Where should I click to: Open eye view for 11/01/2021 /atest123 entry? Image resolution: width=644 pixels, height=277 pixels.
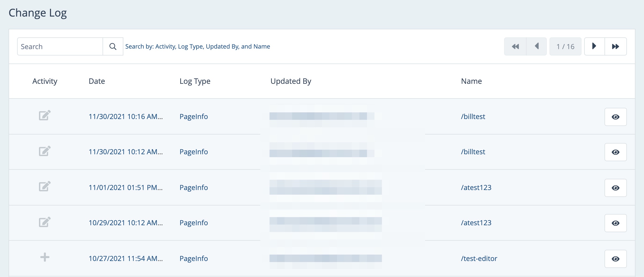point(615,188)
